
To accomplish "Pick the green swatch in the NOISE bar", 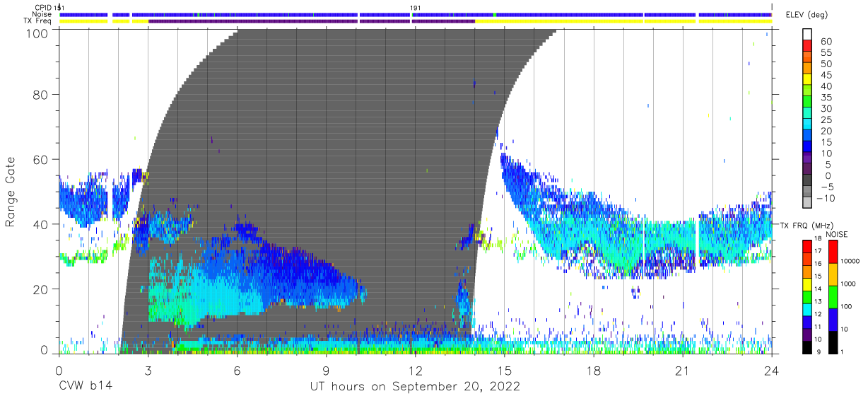I will [x=833, y=297].
